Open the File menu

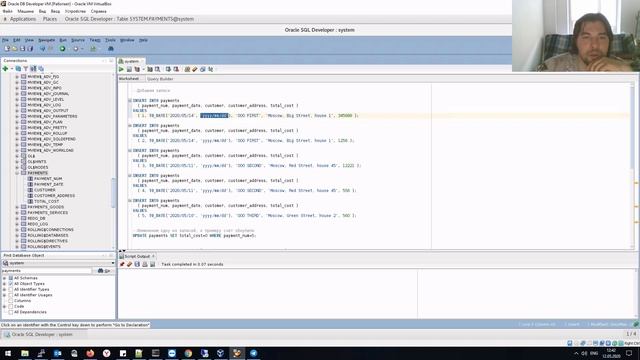coord(5,40)
